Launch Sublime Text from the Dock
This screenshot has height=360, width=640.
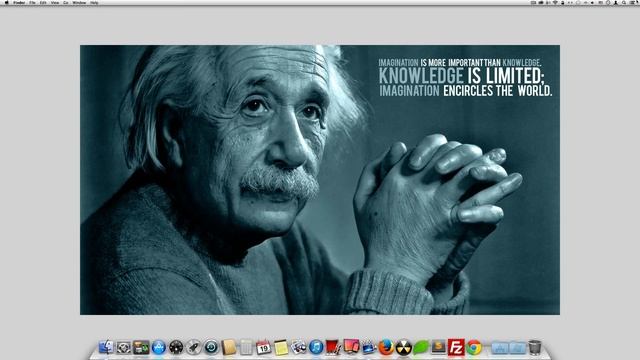point(439,347)
